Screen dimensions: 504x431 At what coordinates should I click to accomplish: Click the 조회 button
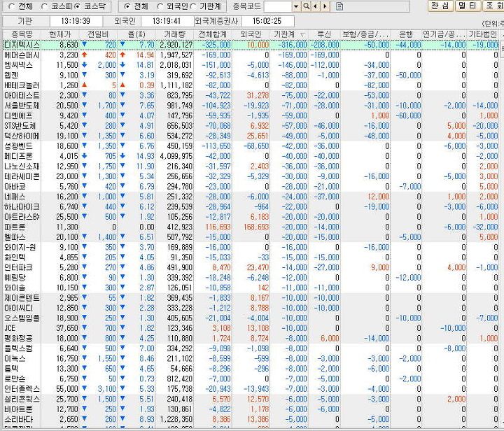[x=493, y=6]
